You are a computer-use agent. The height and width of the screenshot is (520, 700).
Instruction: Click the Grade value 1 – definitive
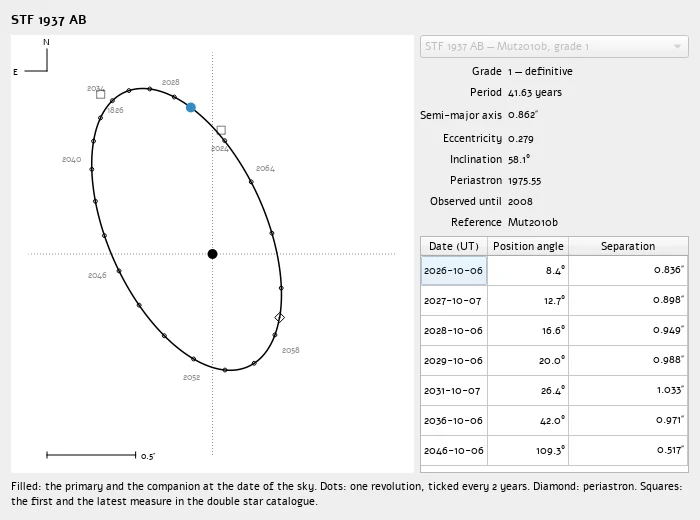540,71
